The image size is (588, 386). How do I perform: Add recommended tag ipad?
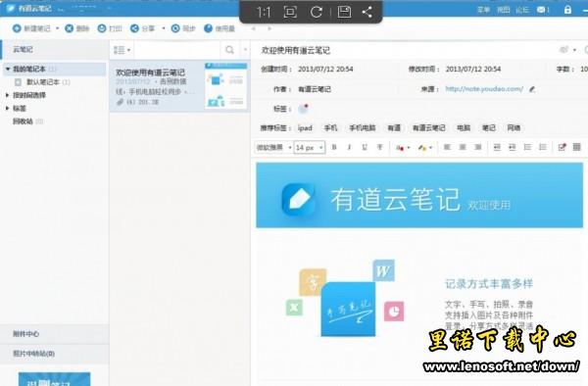tap(305, 127)
